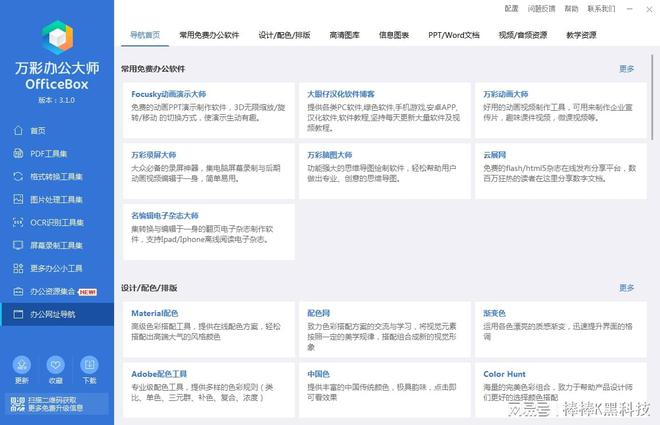660x425 pixels.
Task: Open the 屏幕录制工具集 icon
Action: pos(18,245)
